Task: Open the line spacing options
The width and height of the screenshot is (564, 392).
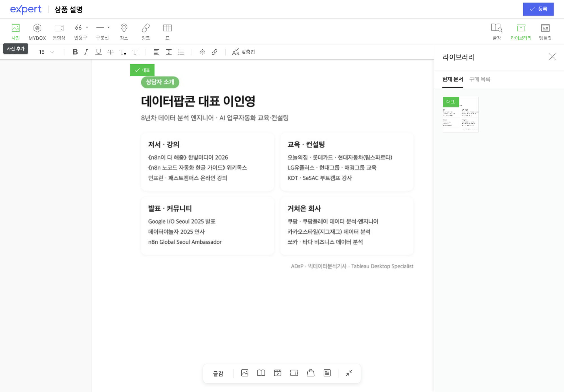Action: pyautogui.click(x=169, y=52)
